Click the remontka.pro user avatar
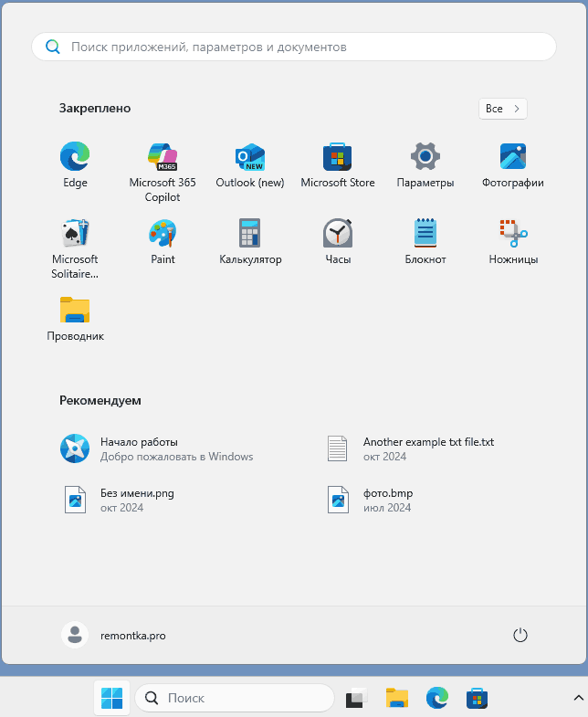 pyautogui.click(x=75, y=635)
